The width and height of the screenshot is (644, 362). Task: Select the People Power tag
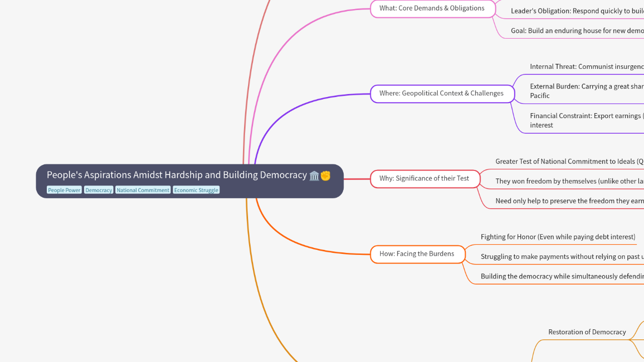[64, 190]
